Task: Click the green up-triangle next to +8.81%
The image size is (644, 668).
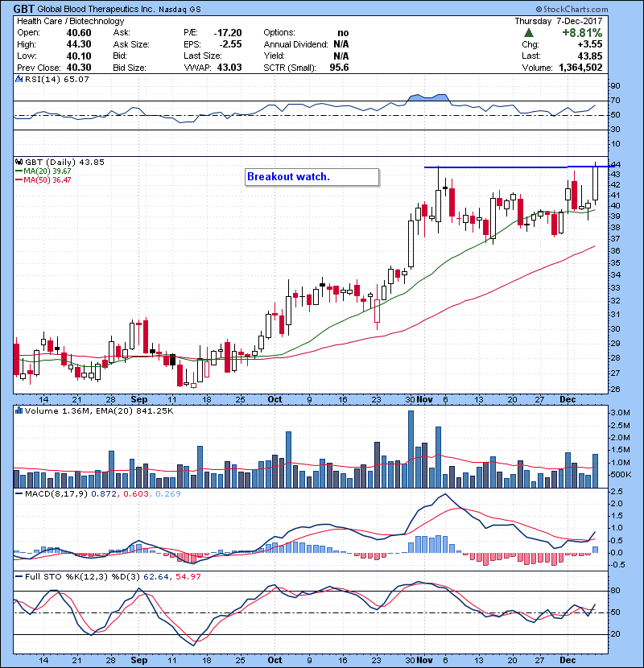Action: click(529, 33)
